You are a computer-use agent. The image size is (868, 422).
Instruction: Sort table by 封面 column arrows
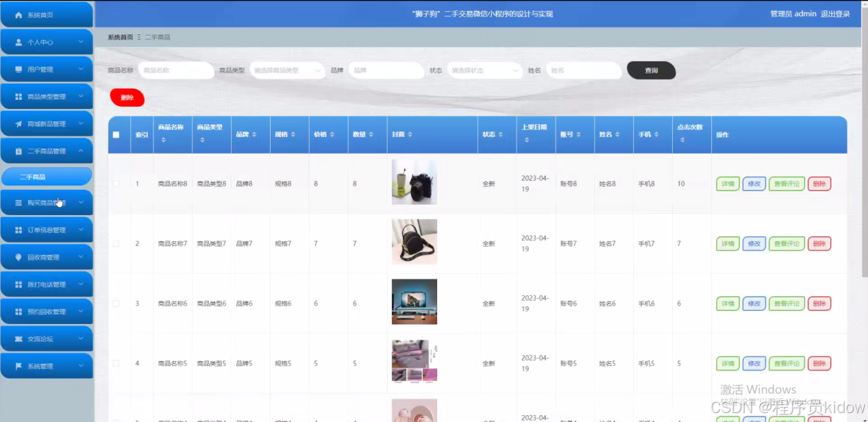pyautogui.click(x=410, y=135)
